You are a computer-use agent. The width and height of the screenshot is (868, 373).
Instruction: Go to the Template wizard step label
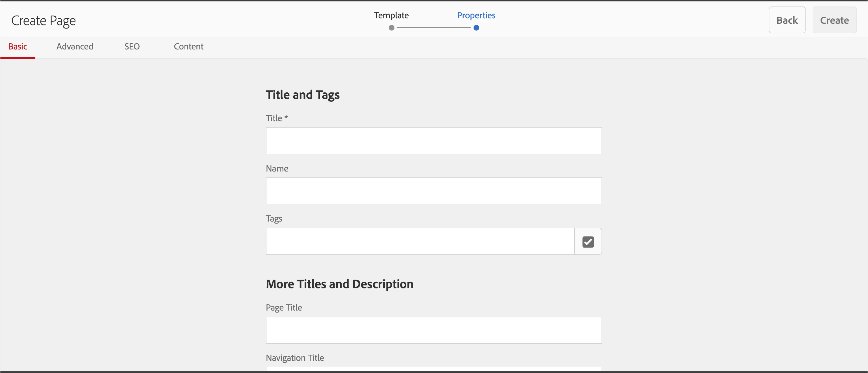[391, 16]
